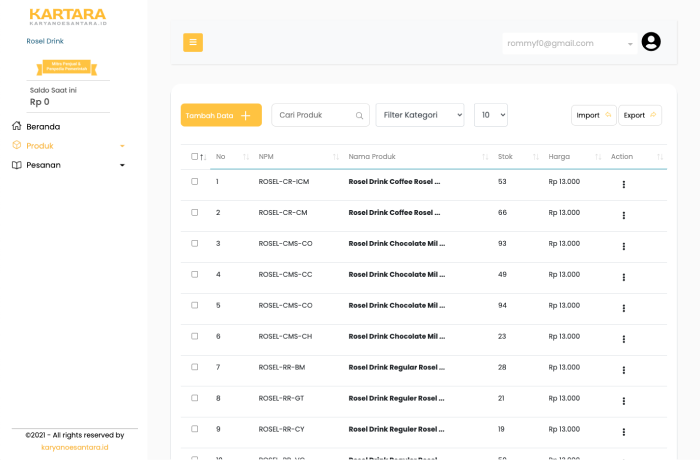Screen dimensions: 700x460
Task: Click the Rosel Drink store name link
Action: click(x=45, y=41)
